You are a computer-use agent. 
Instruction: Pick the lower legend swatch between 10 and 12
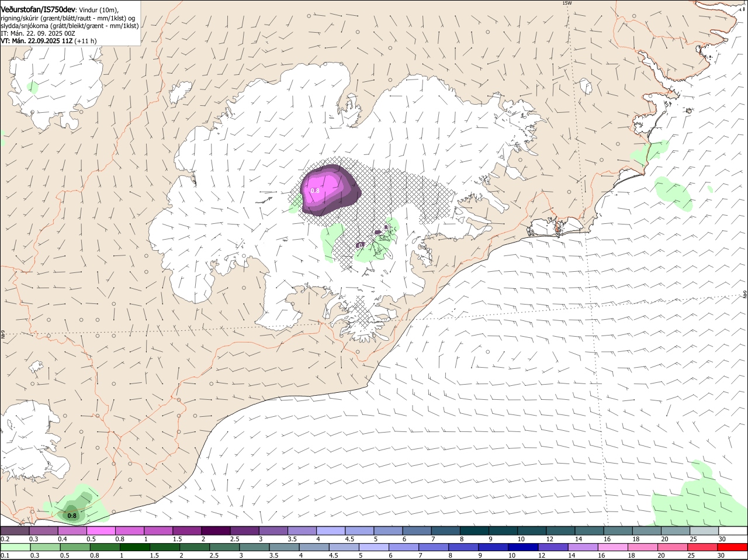tap(524, 547)
